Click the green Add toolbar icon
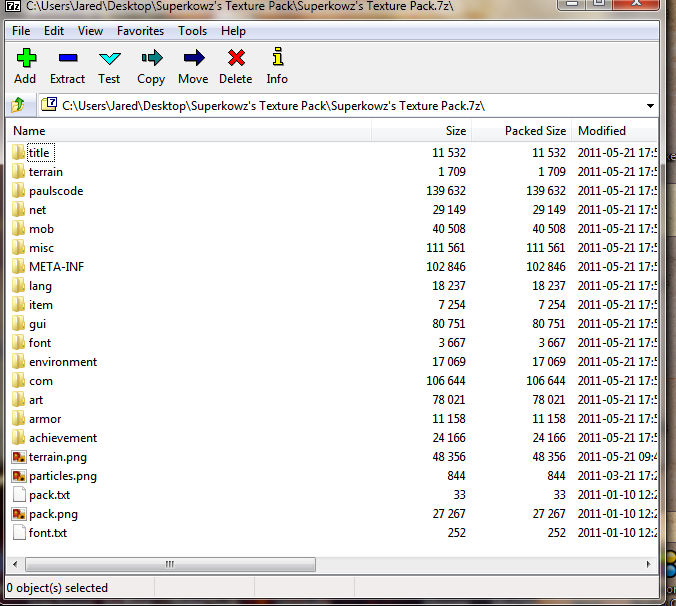 pos(25,59)
